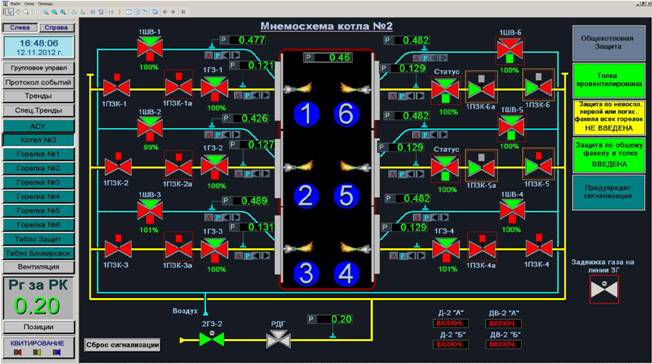Toggle Защита по общему факелу ВВЕДЕНА
The width and height of the screenshot is (652, 364).
[x=609, y=155]
